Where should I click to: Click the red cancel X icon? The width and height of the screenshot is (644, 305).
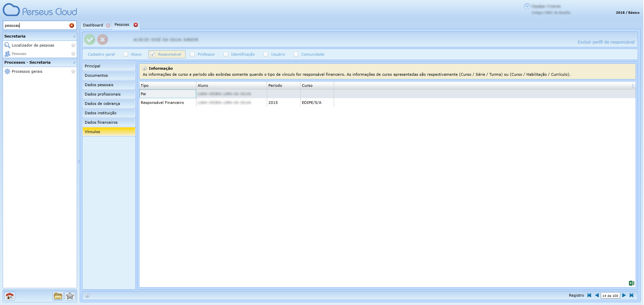coord(103,40)
